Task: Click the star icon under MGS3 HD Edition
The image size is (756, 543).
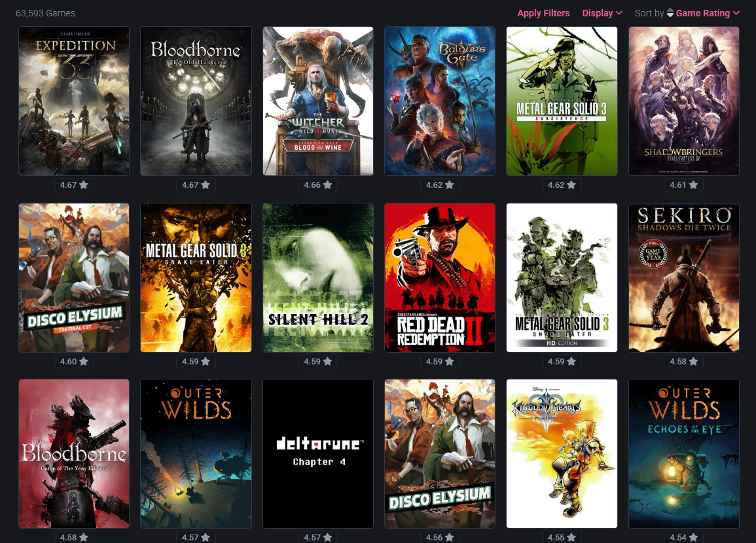Action: 572,361
